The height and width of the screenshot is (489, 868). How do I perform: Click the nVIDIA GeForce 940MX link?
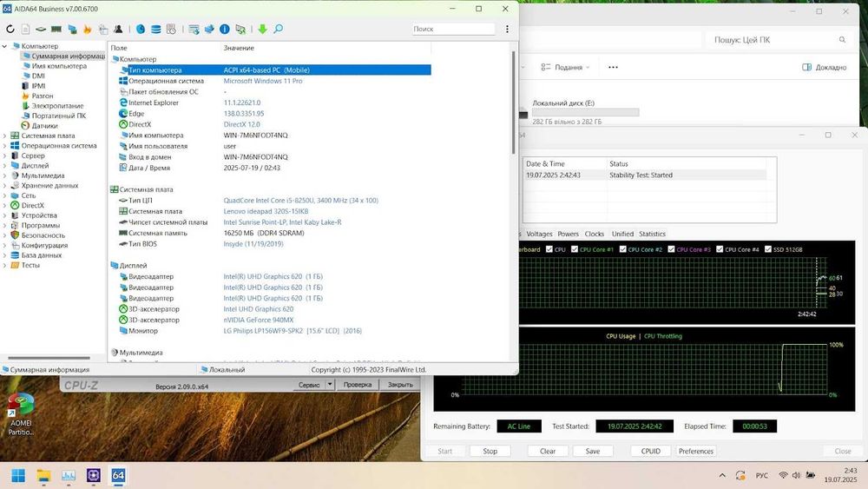pos(259,320)
